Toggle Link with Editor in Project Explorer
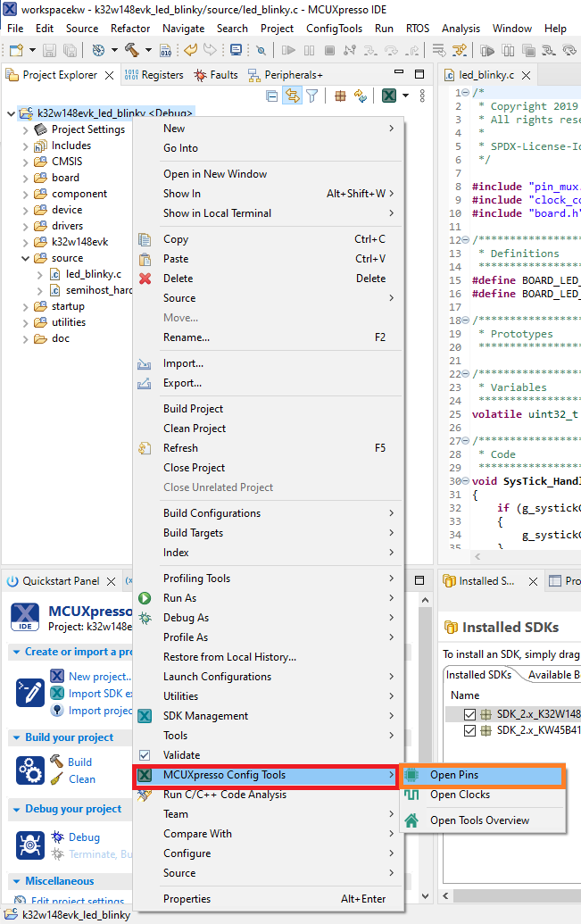Image resolution: width=581 pixels, height=924 pixels. pyautogui.click(x=292, y=96)
